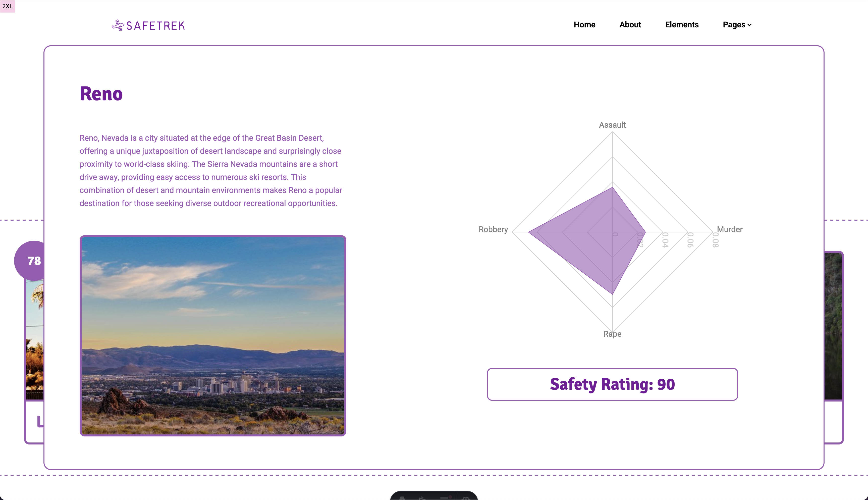This screenshot has height=500, width=868.
Task: Click the Robbery axis label
Action: [493, 229]
